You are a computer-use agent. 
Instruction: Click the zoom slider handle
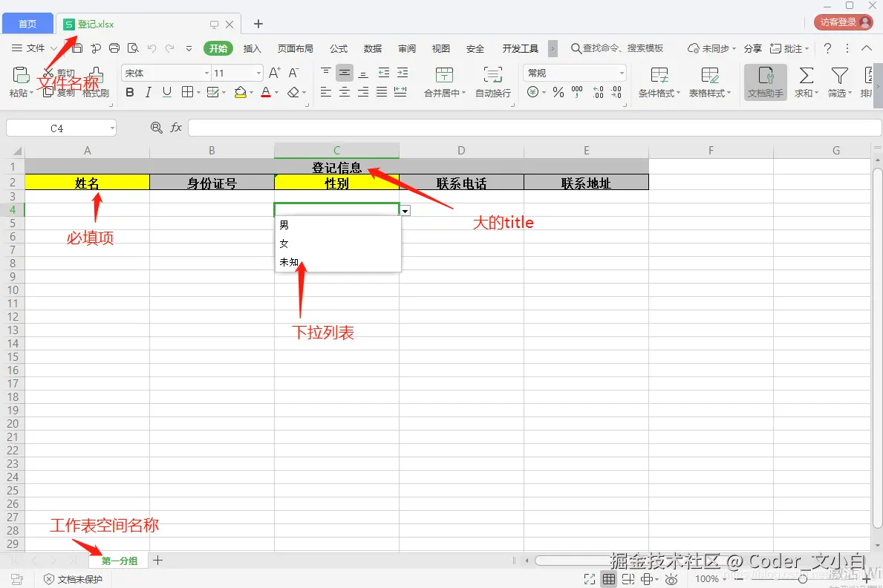[803, 578]
